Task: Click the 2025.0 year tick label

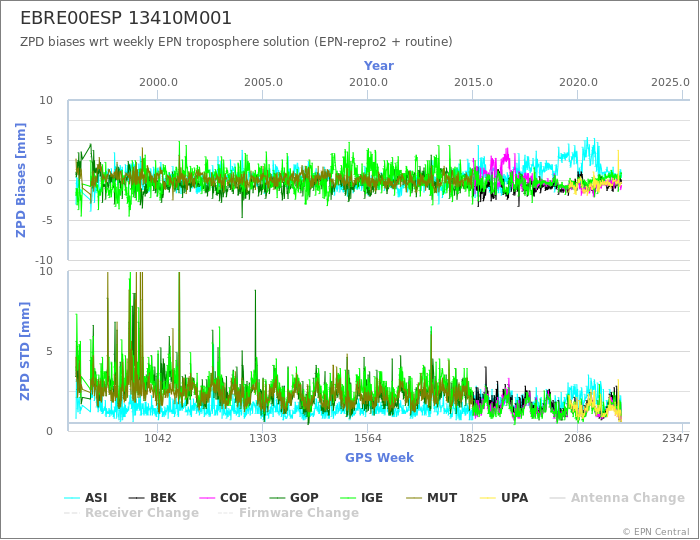Action: pyautogui.click(x=670, y=83)
